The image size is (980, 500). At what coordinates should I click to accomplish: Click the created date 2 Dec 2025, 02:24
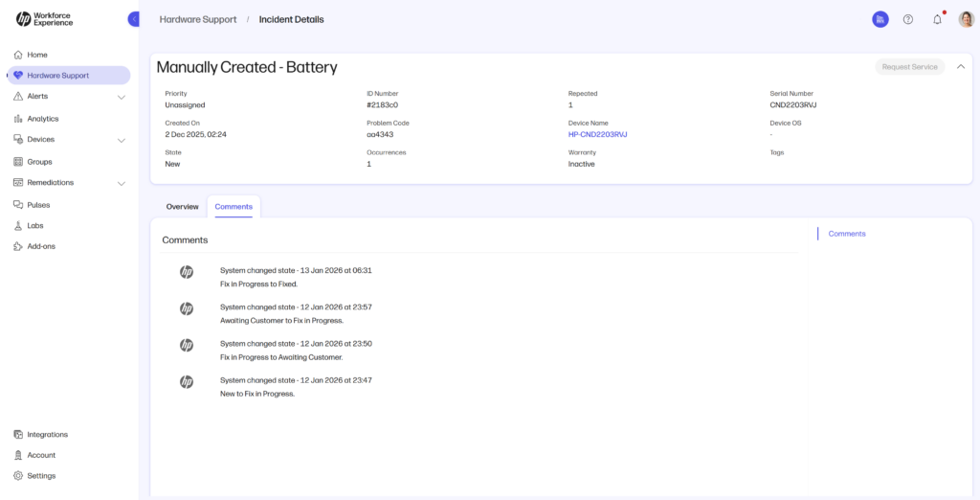[195, 134]
